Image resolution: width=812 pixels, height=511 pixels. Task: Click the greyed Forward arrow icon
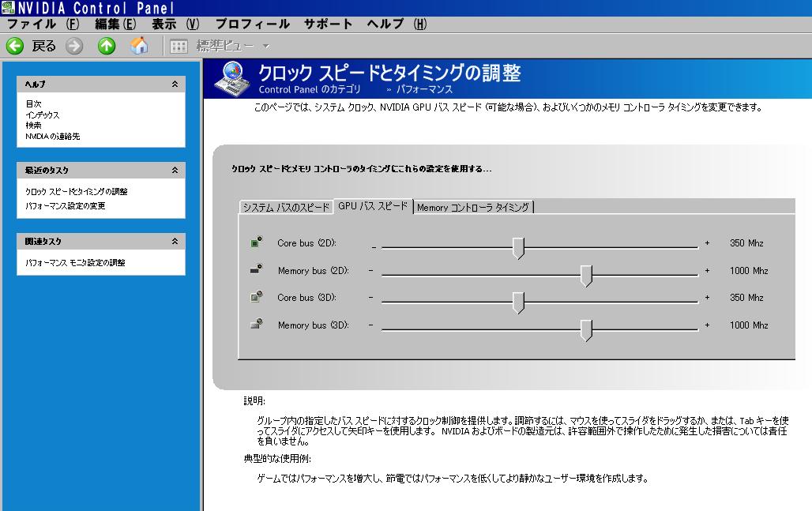(x=74, y=46)
